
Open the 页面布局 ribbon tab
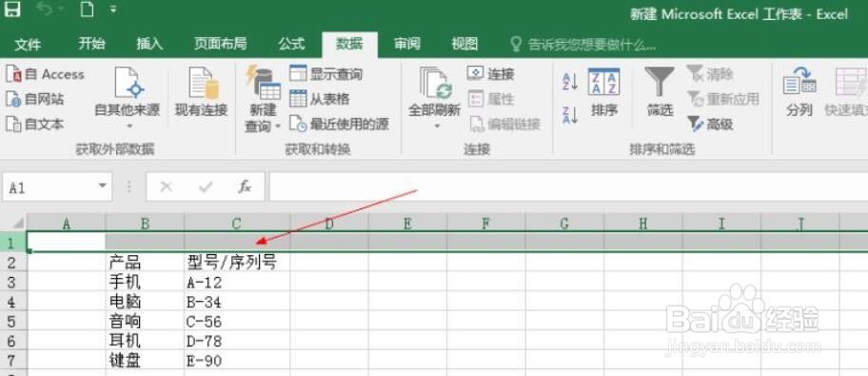click(x=220, y=45)
